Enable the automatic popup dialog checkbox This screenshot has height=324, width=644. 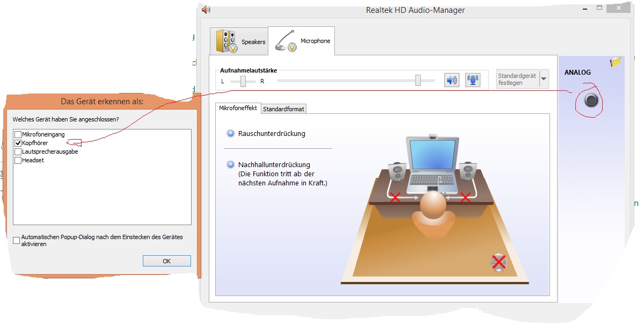[x=17, y=240]
